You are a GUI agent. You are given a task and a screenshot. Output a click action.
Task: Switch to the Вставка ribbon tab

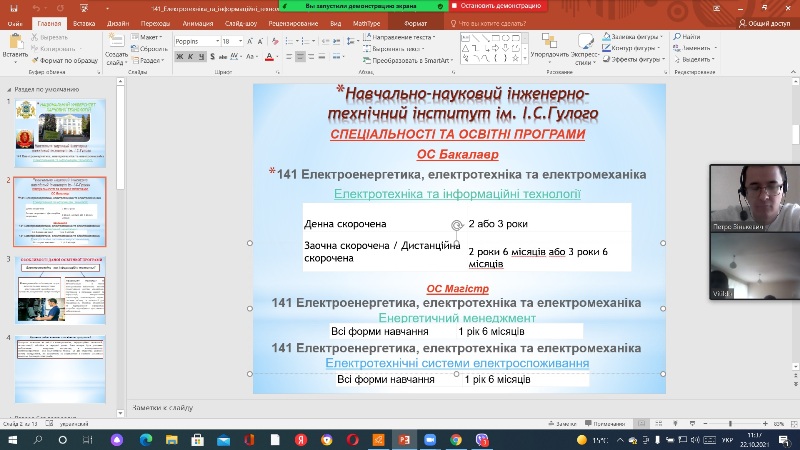(x=84, y=21)
